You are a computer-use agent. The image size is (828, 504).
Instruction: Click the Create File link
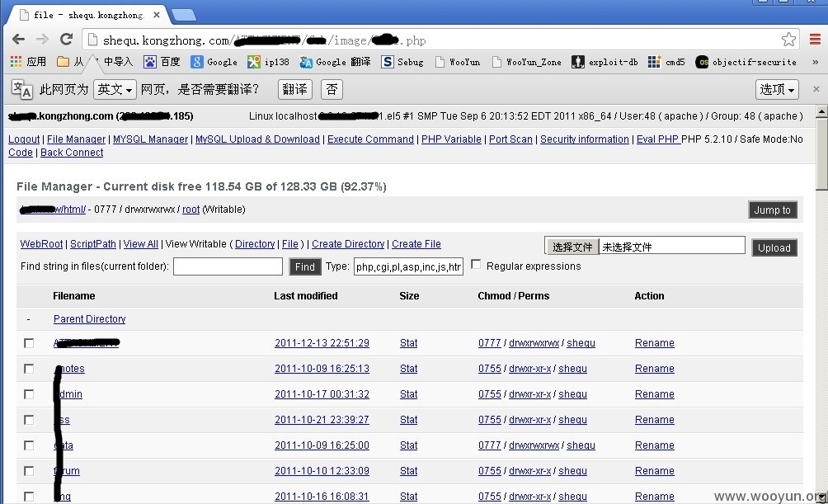[x=416, y=244]
